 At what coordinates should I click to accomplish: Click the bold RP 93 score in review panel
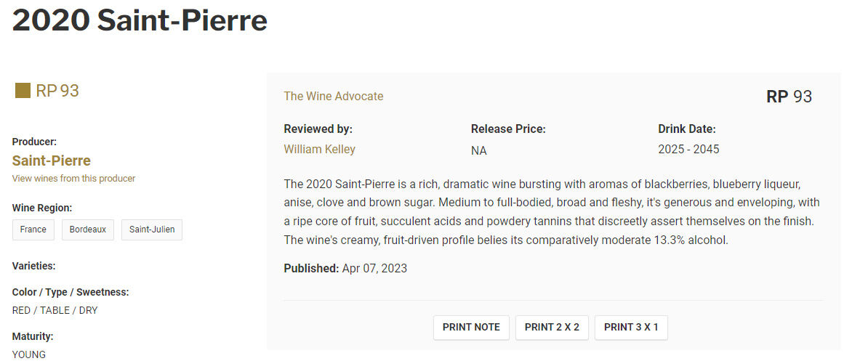pos(789,97)
